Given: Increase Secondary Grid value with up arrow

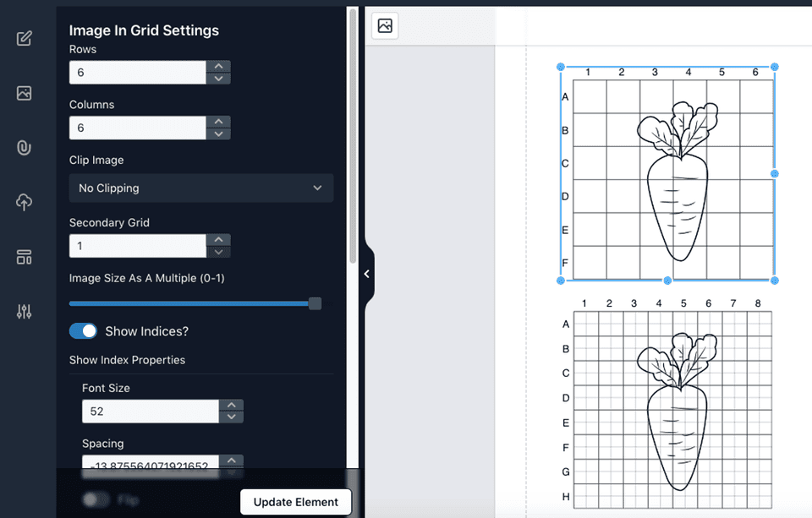Looking at the screenshot, I should pos(218,240).
